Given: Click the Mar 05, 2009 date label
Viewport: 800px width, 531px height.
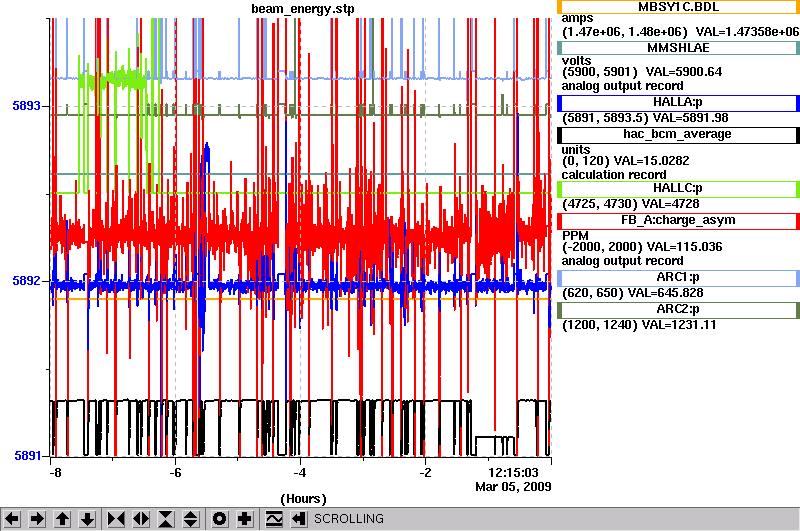Looking at the screenshot, I should tap(513, 487).
